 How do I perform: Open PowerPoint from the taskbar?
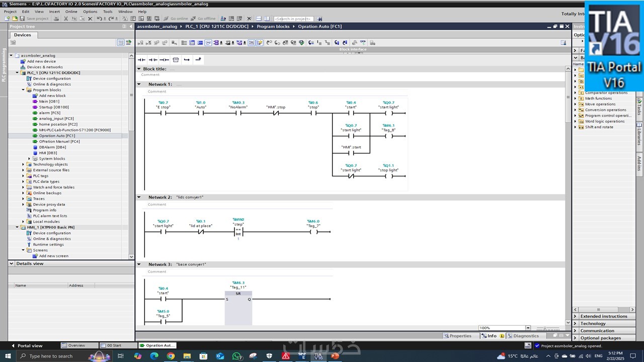(335, 356)
